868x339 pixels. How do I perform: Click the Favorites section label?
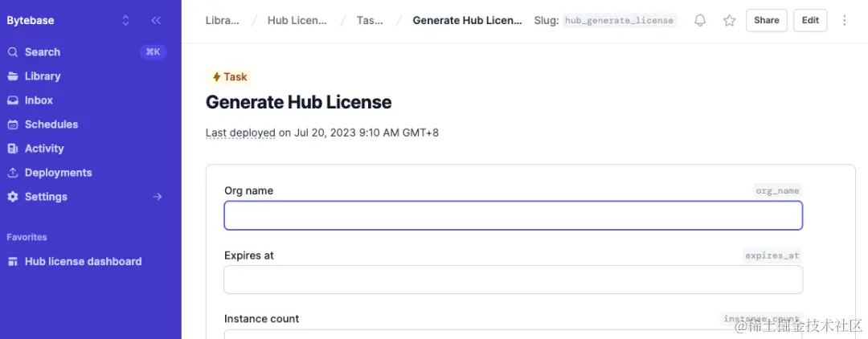(27, 237)
